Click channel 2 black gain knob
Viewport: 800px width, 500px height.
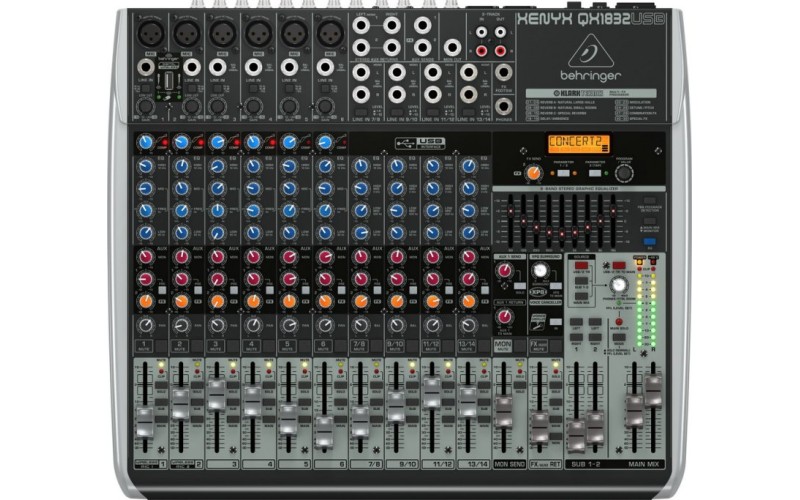(x=191, y=107)
